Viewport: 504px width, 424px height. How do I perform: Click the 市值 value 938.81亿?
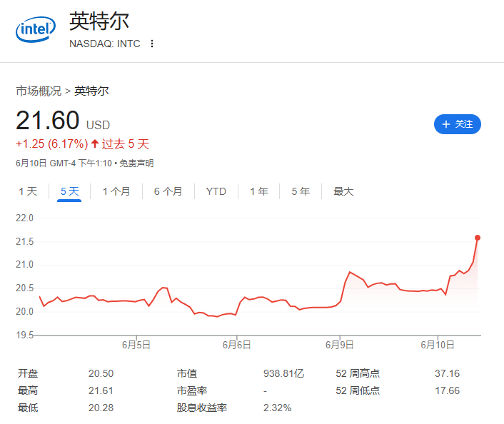[283, 373]
